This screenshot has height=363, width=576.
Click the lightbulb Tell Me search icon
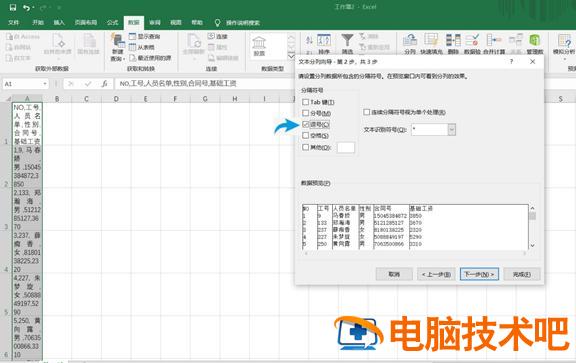point(217,23)
